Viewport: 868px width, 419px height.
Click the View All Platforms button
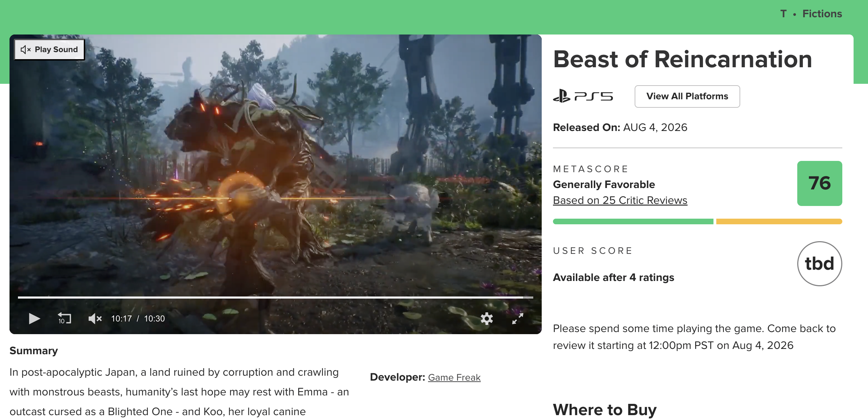pos(687,96)
